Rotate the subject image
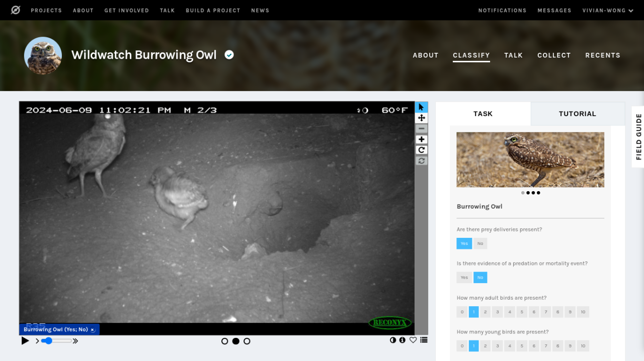Image resolution: width=644 pixels, height=361 pixels. pos(422,150)
